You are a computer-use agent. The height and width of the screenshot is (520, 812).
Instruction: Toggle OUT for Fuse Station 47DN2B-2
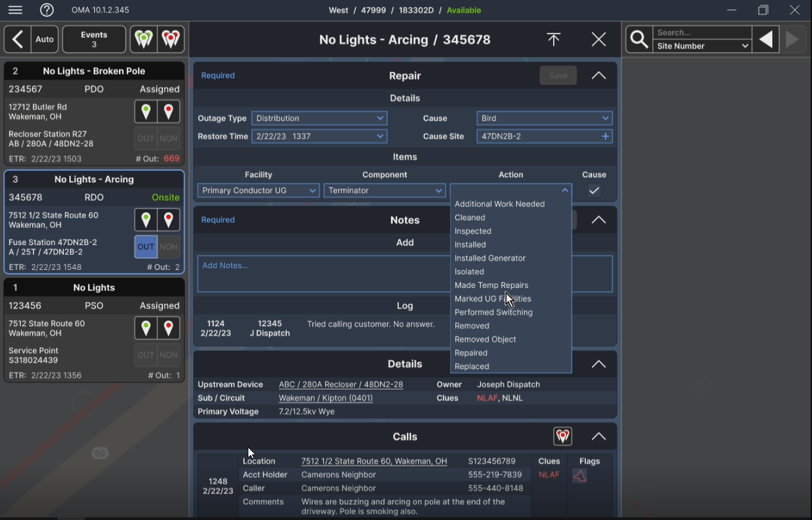pos(146,246)
